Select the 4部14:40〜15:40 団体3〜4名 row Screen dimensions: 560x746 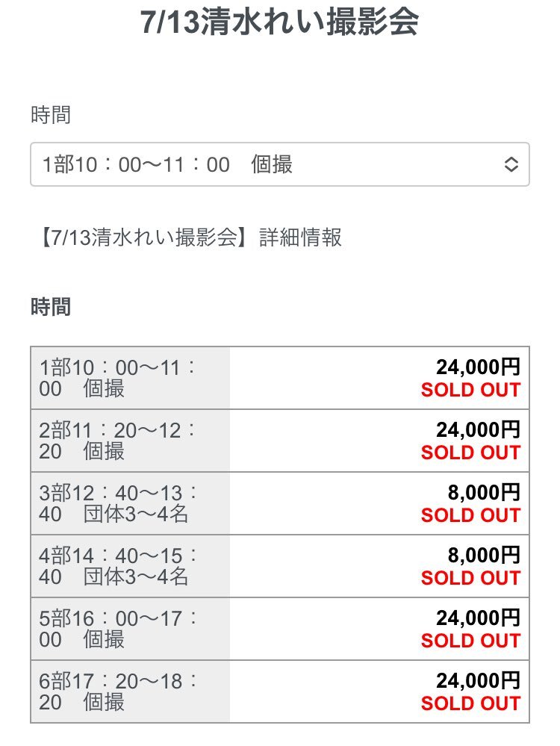(x=280, y=567)
